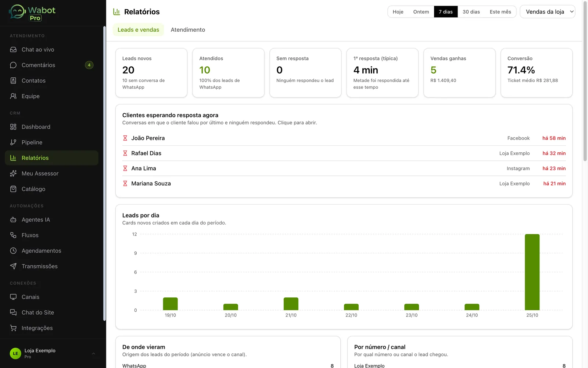Click the Equipe people icon
The height and width of the screenshot is (368, 588).
tap(13, 96)
